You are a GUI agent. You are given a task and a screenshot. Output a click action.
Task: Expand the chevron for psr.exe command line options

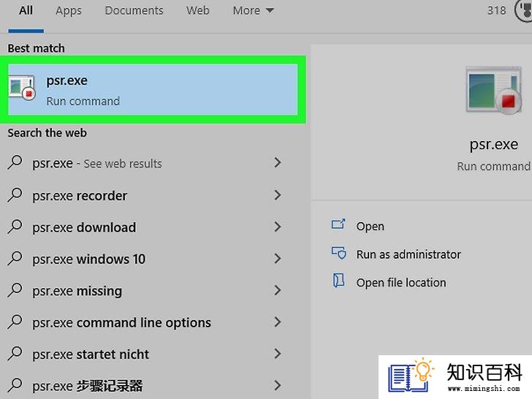point(278,322)
